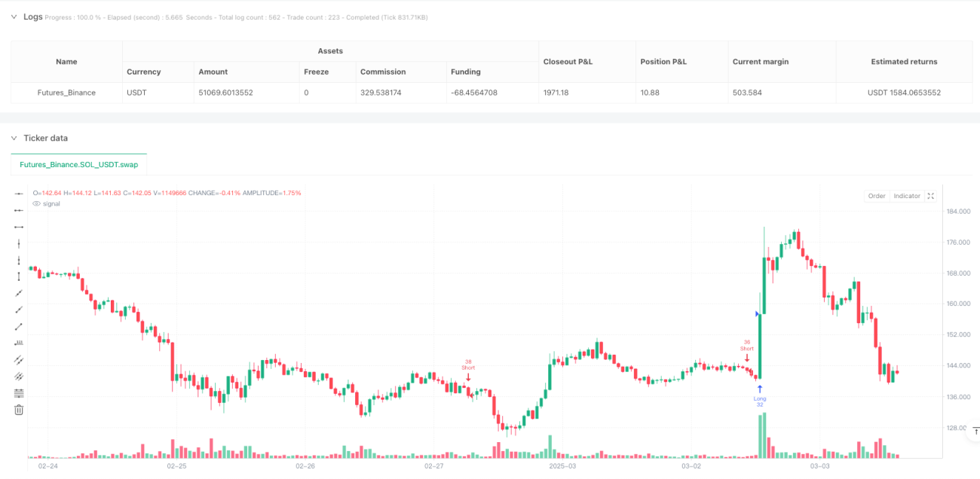
Task: Click the Estimated returns column header
Action: point(904,62)
